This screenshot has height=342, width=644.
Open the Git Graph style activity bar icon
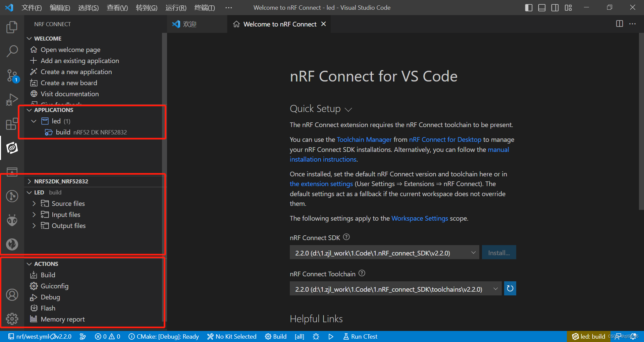click(12, 196)
